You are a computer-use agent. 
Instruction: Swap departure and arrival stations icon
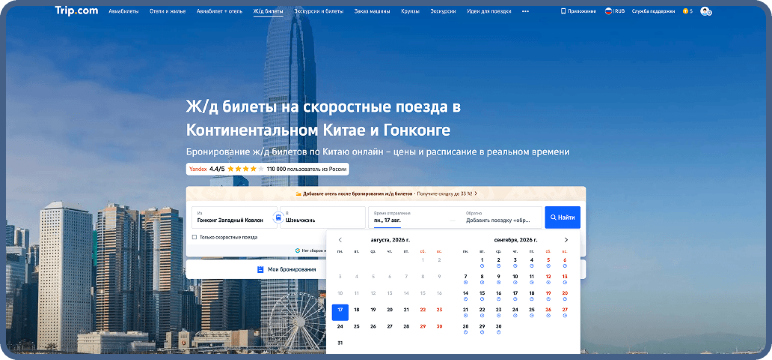click(279, 217)
